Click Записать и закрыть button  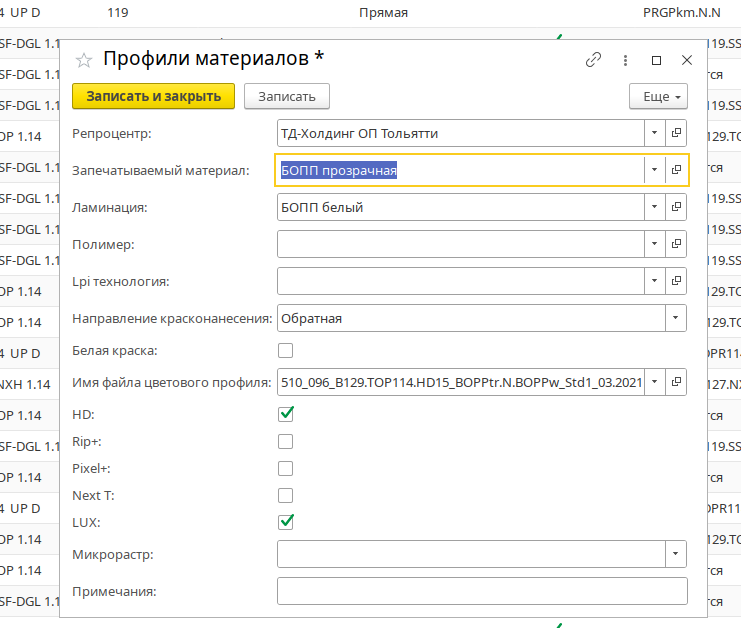pos(153,96)
